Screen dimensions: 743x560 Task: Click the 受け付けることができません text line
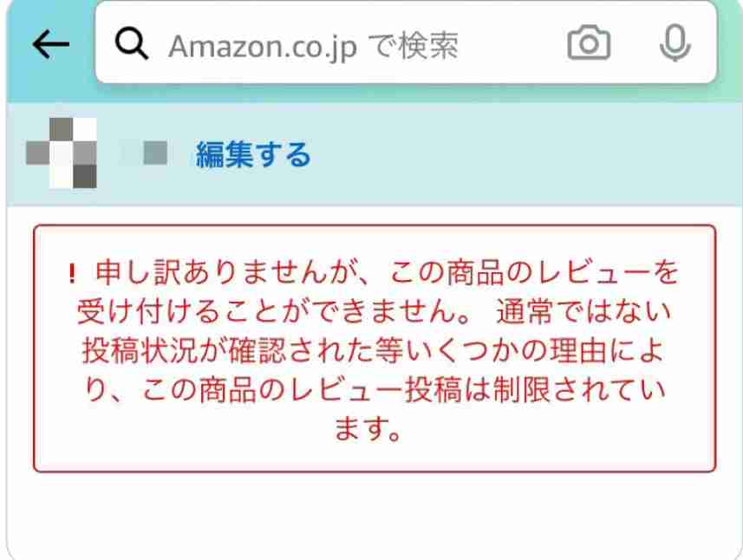(x=274, y=312)
